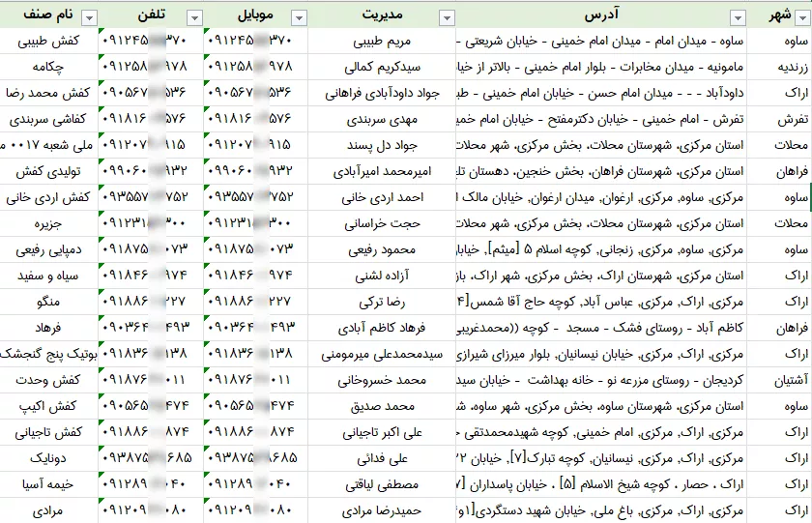The width and height of the screenshot is (812, 523).
Task: Select cell سیدکریم کمالی
Action: point(382,67)
